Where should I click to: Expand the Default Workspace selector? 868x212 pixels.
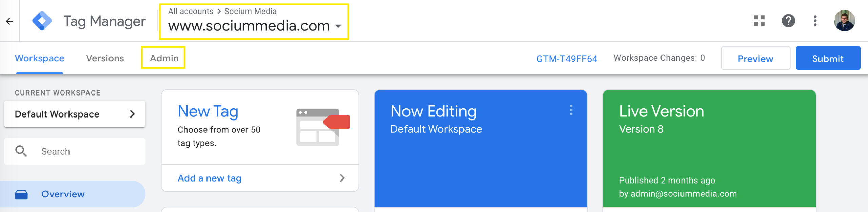(75, 114)
